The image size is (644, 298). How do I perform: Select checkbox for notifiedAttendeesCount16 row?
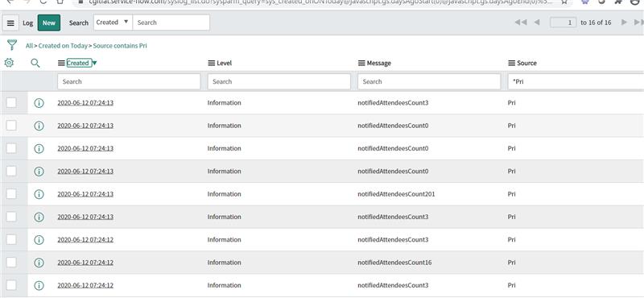pyautogui.click(x=11, y=263)
